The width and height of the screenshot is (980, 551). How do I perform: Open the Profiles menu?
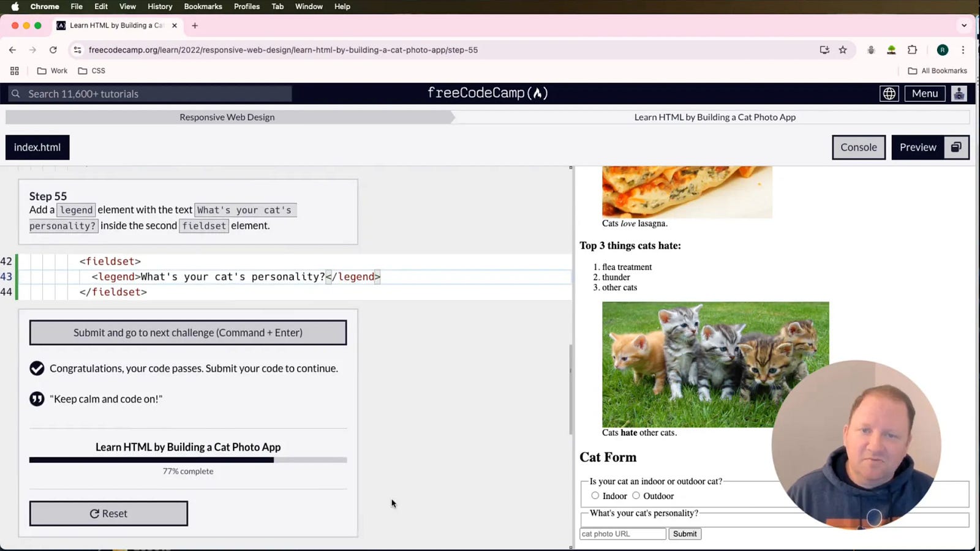247,7
